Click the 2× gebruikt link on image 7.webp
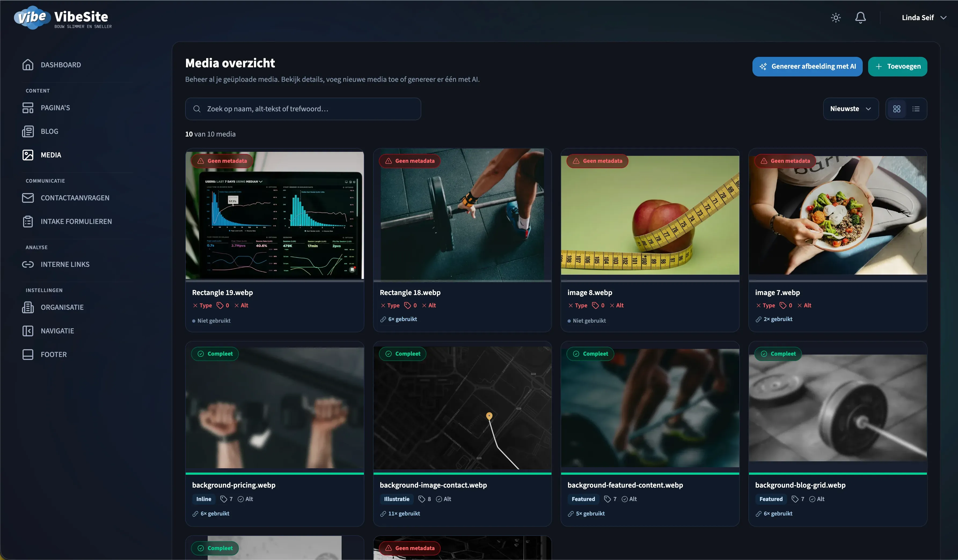The image size is (958, 560). (774, 319)
